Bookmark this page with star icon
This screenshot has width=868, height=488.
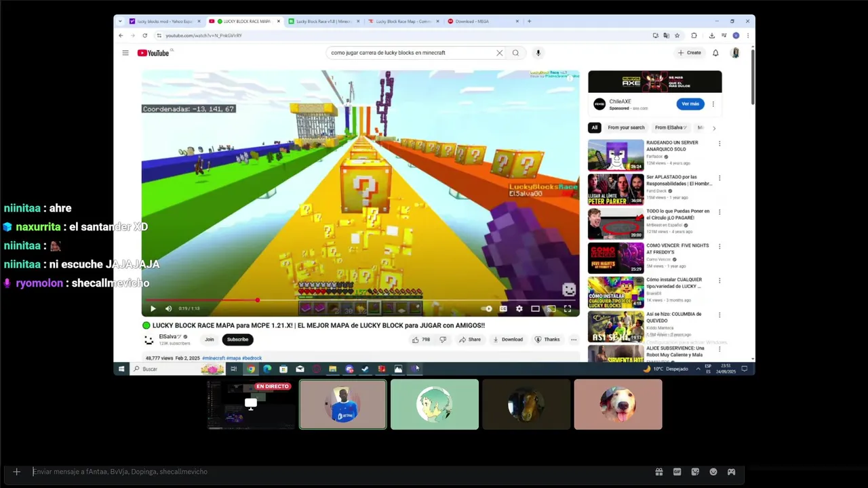[677, 35]
